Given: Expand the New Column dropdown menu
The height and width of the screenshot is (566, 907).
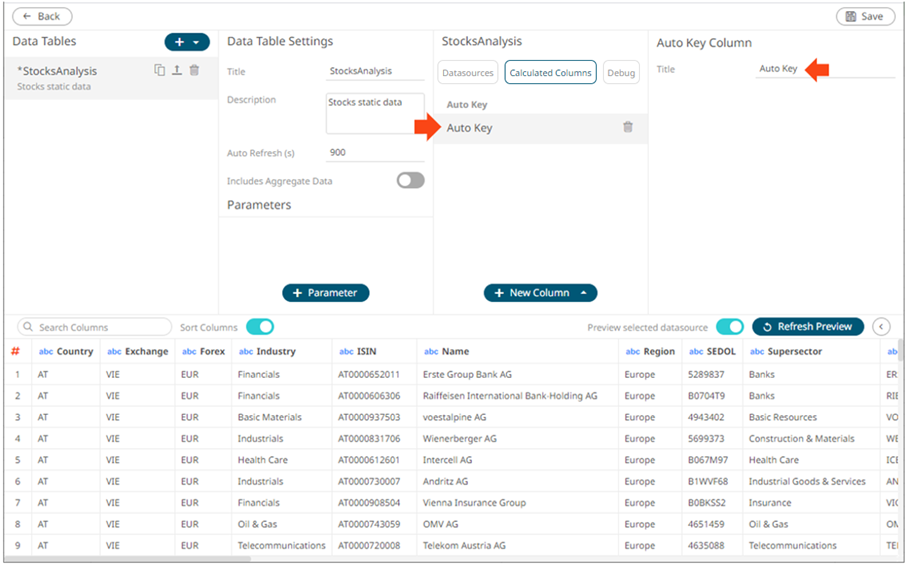Looking at the screenshot, I should coord(582,293).
